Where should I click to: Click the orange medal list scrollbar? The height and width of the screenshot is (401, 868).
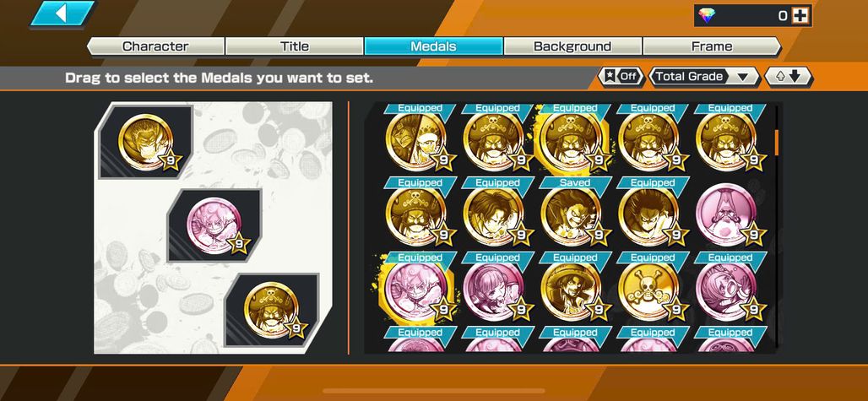click(x=777, y=143)
